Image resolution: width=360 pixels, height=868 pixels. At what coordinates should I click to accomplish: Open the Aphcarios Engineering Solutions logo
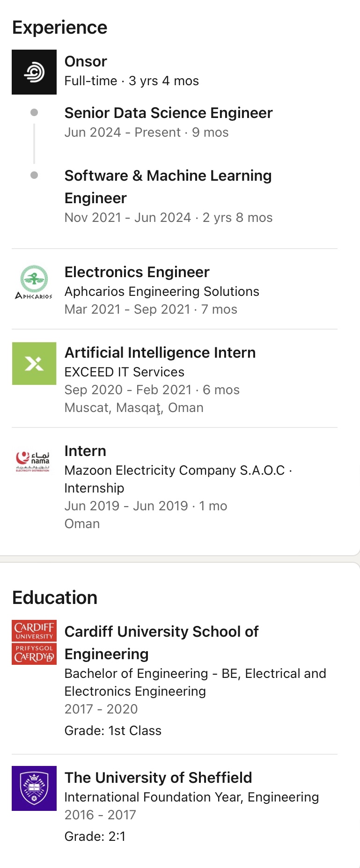(x=34, y=282)
